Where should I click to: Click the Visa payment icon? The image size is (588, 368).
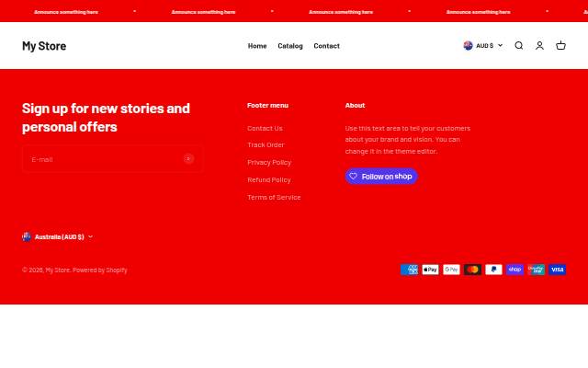558,270
